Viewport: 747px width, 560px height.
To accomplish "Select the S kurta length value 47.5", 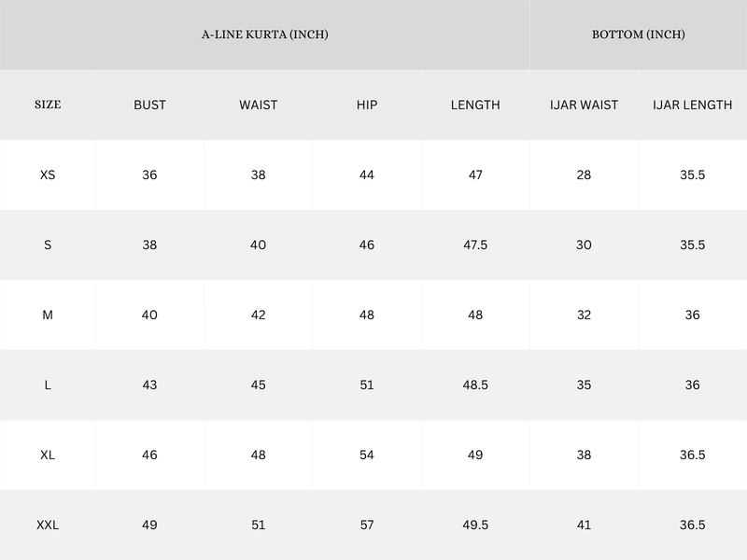I will pos(475,245).
